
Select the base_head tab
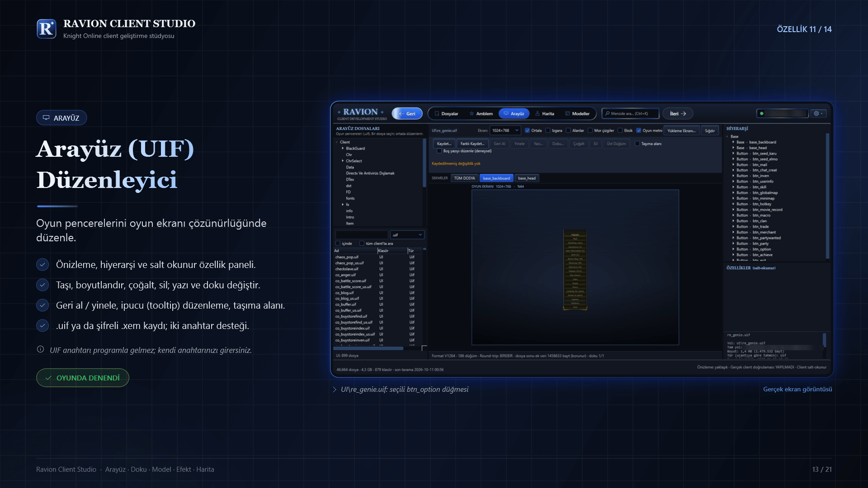527,178
